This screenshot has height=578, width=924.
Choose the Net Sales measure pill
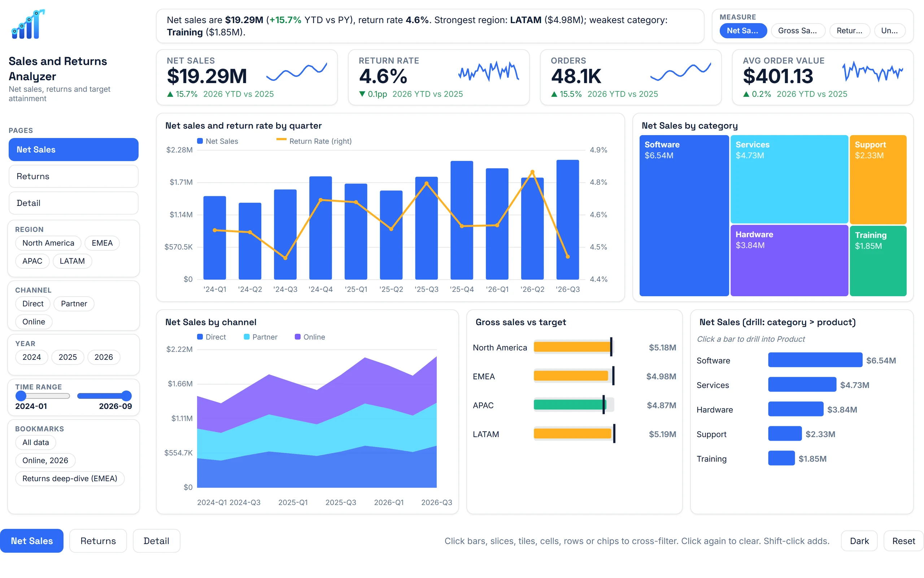743,31
